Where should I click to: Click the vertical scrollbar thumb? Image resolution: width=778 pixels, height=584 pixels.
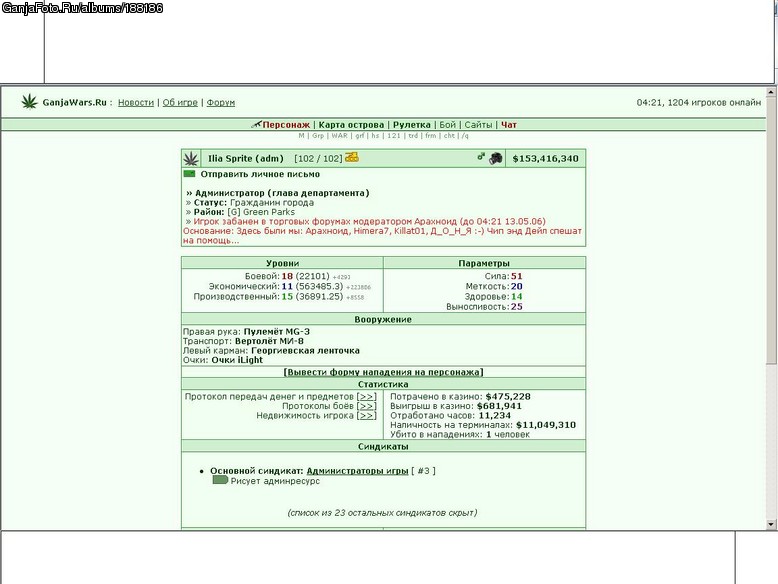(x=771, y=230)
